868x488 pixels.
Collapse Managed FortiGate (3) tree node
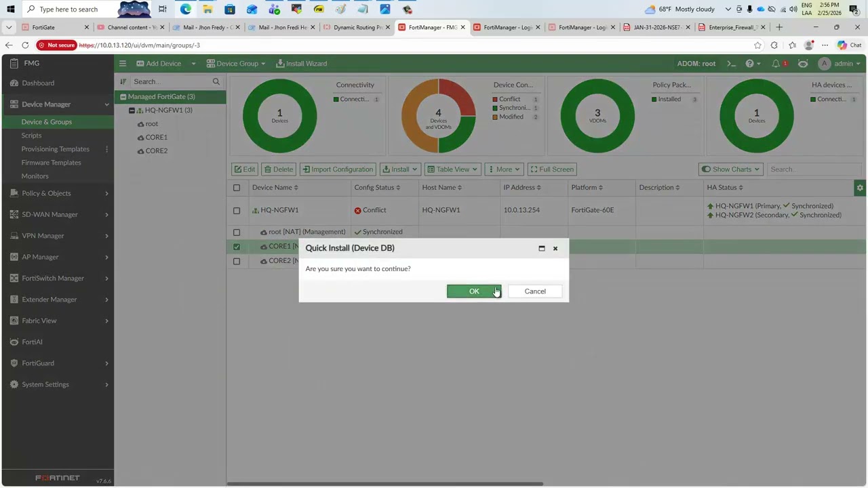123,97
